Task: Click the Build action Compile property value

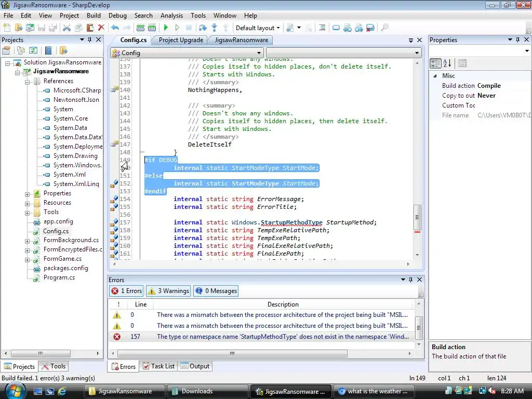Action: pos(489,86)
